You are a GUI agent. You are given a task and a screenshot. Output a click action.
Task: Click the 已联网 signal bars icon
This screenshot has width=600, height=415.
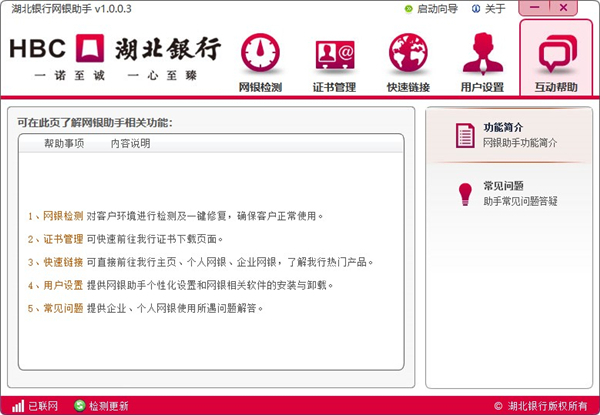click(18, 406)
